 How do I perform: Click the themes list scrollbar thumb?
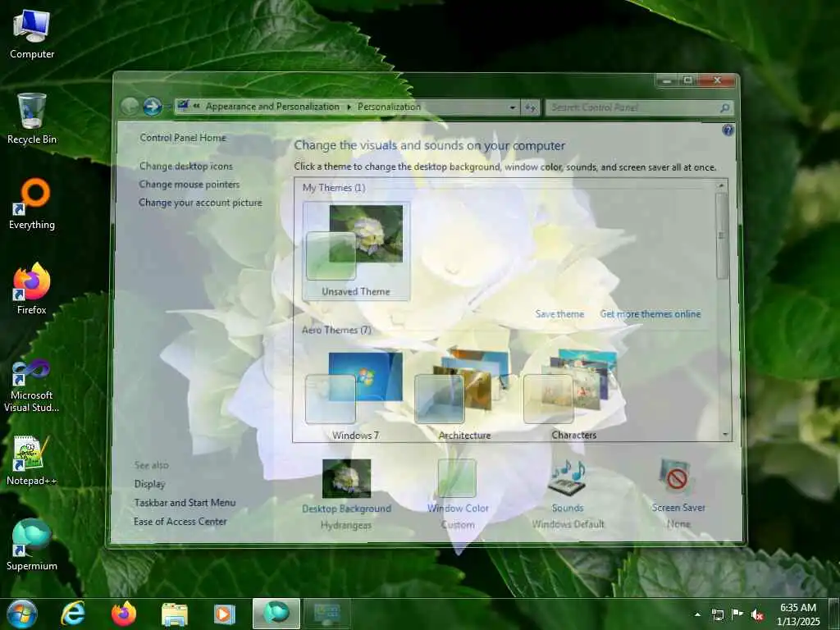pos(722,235)
